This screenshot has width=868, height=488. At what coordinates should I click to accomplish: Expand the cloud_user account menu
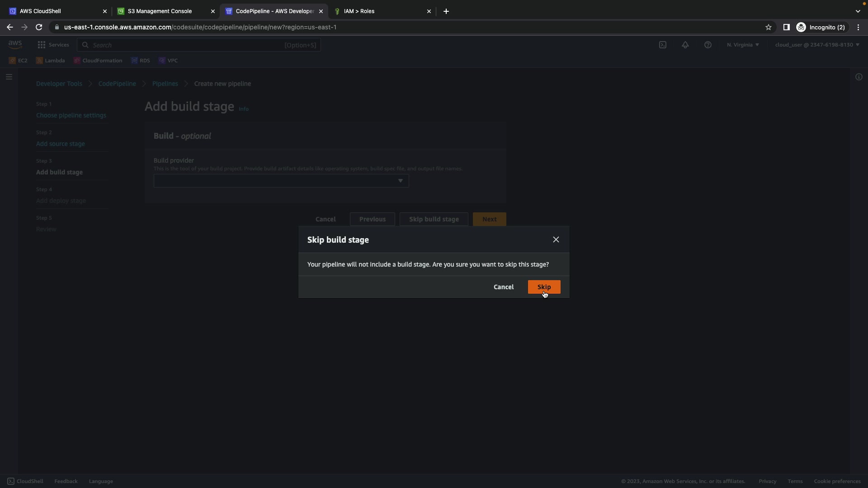click(x=817, y=45)
